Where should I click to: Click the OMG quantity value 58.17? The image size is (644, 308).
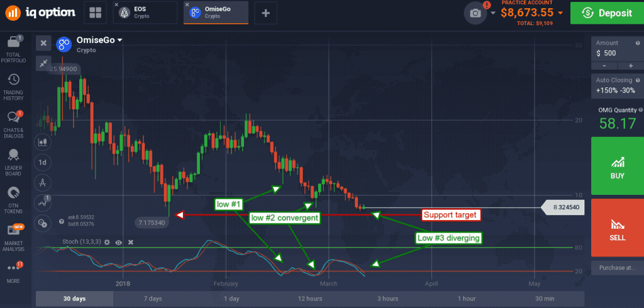pos(618,123)
